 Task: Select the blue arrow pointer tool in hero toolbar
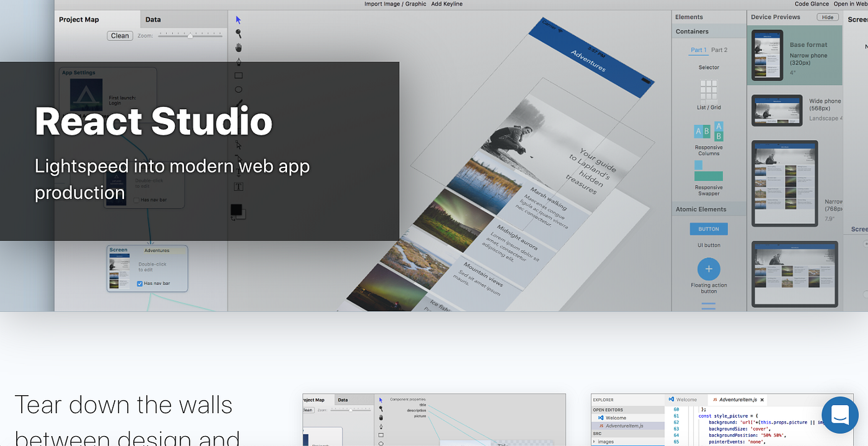pos(238,20)
